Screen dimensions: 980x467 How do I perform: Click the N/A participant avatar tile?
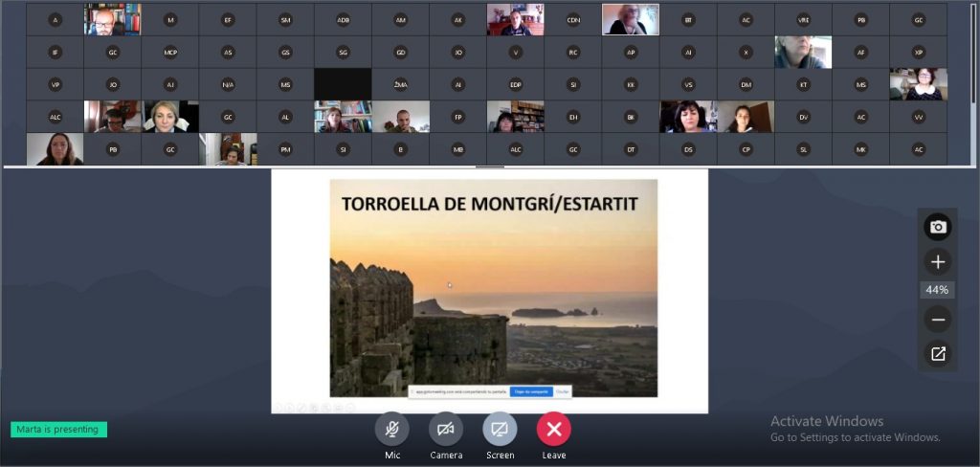[x=228, y=85]
